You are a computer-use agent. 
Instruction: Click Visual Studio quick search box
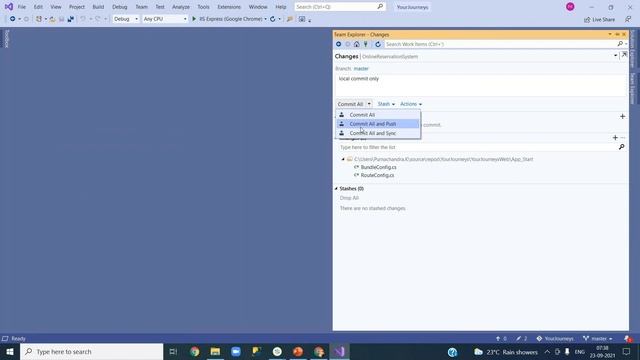(x=339, y=7)
